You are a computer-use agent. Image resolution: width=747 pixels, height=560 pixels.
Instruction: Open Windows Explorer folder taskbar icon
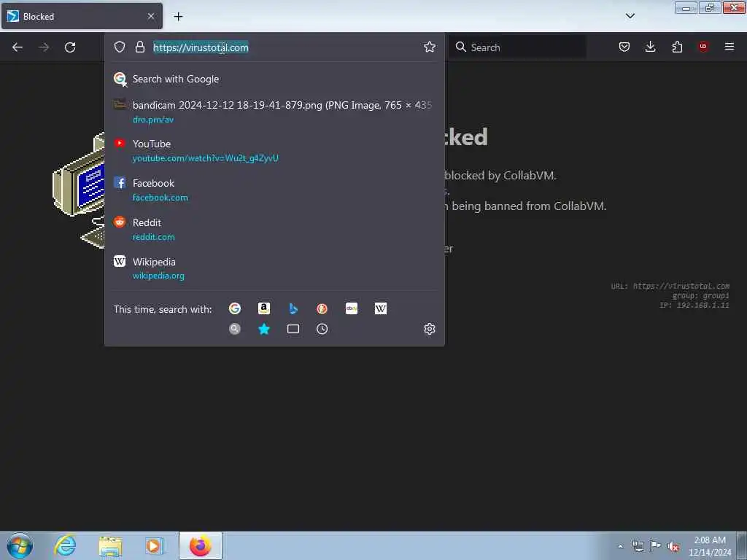[x=110, y=545]
